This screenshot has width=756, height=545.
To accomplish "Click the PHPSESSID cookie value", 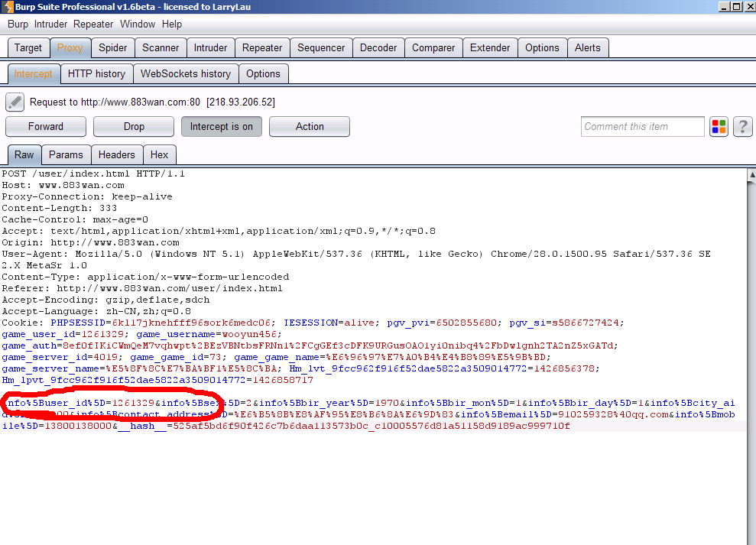I will click(191, 323).
